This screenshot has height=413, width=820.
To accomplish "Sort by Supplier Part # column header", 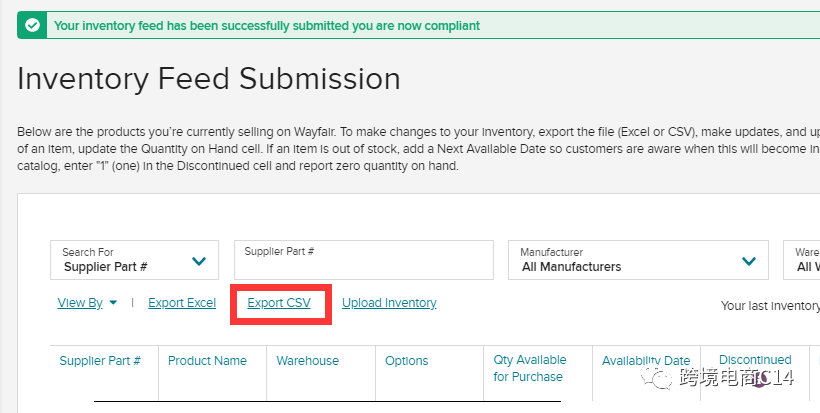I will pos(100,360).
